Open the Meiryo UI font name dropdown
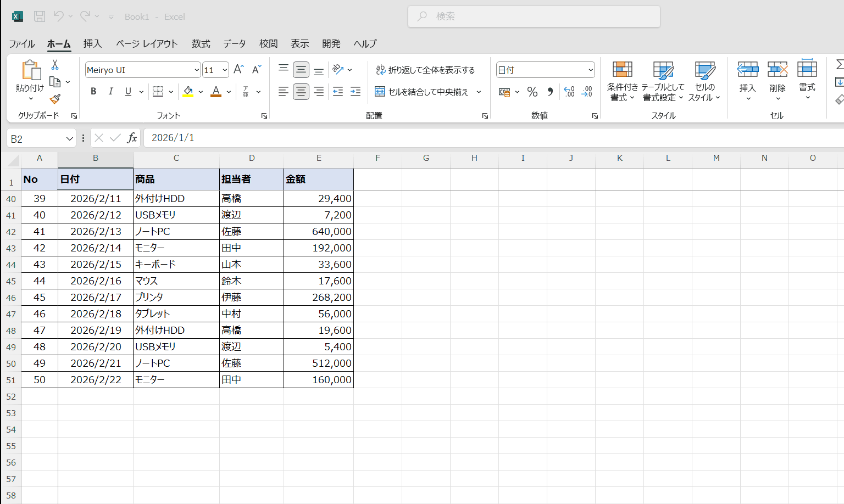The image size is (844, 504). pyautogui.click(x=197, y=70)
